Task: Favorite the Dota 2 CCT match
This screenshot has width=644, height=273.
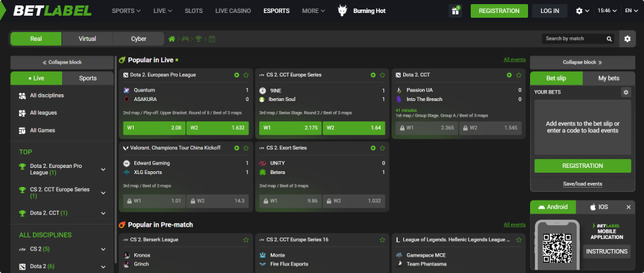Action: [x=518, y=75]
